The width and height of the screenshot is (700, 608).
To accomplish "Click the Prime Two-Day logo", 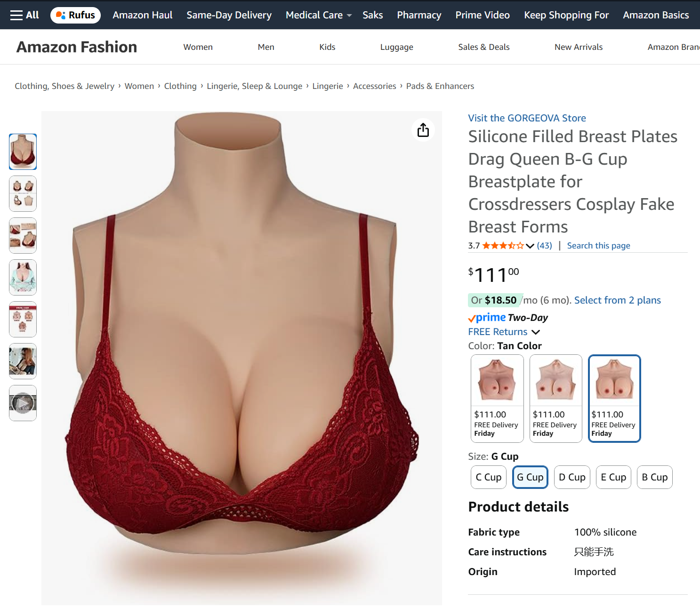I will pyautogui.click(x=508, y=318).
